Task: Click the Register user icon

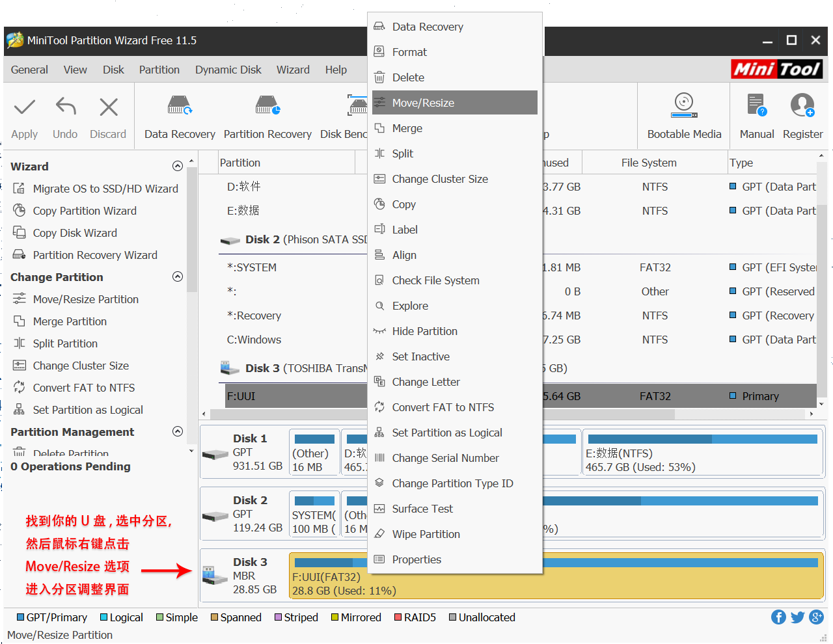Action: click(x=802, y=105)
